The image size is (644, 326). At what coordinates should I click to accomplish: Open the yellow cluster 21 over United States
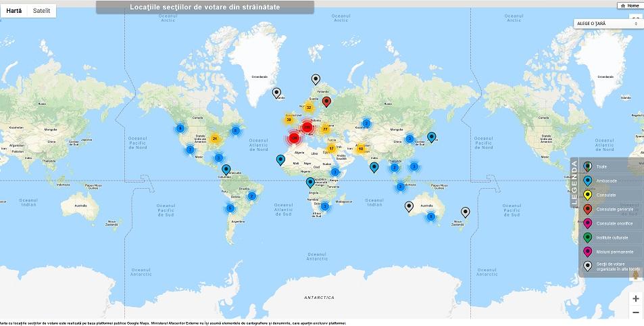215,139
